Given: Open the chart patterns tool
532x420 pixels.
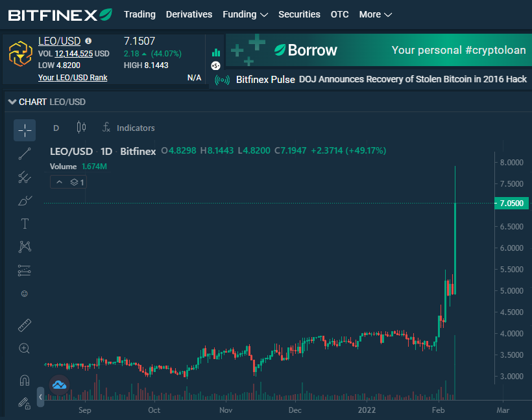Looking at the screenshot, I should pyautogui.click(x=25, y=246).
